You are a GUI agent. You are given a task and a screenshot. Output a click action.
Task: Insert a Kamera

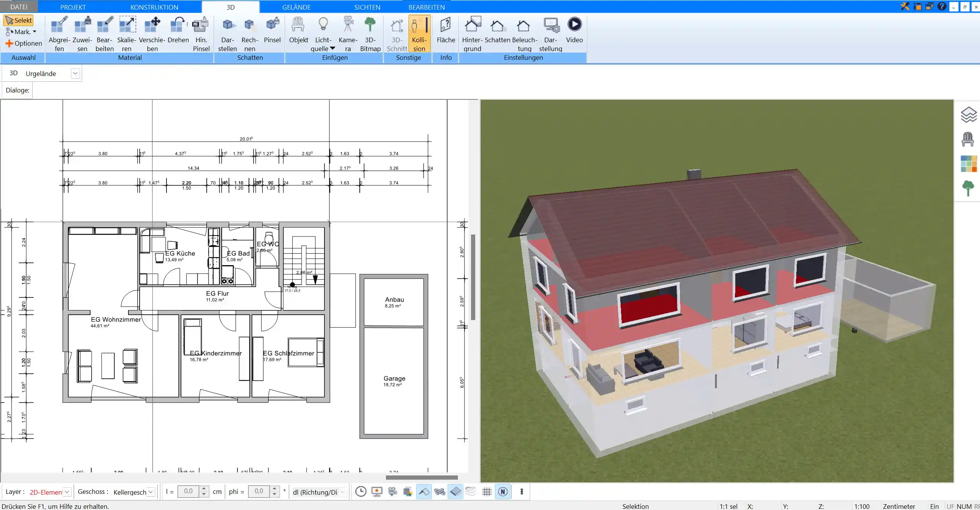pyautogui.click(x=348, y=34)
